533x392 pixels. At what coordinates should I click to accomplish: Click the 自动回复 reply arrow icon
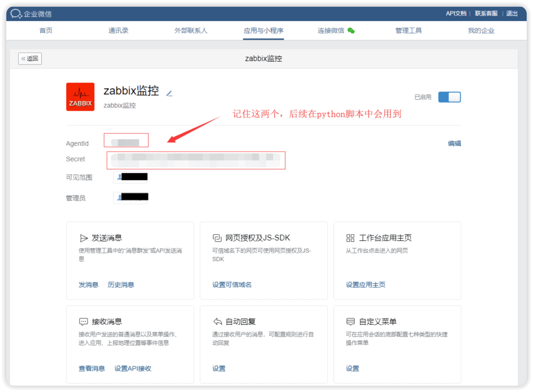pos(217,322)
